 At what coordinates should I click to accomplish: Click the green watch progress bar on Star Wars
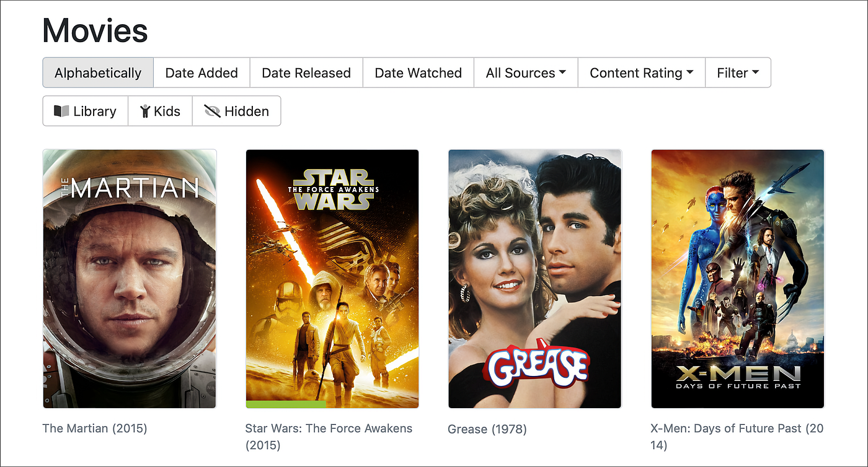pyautogui.click(x=286, y=404)
